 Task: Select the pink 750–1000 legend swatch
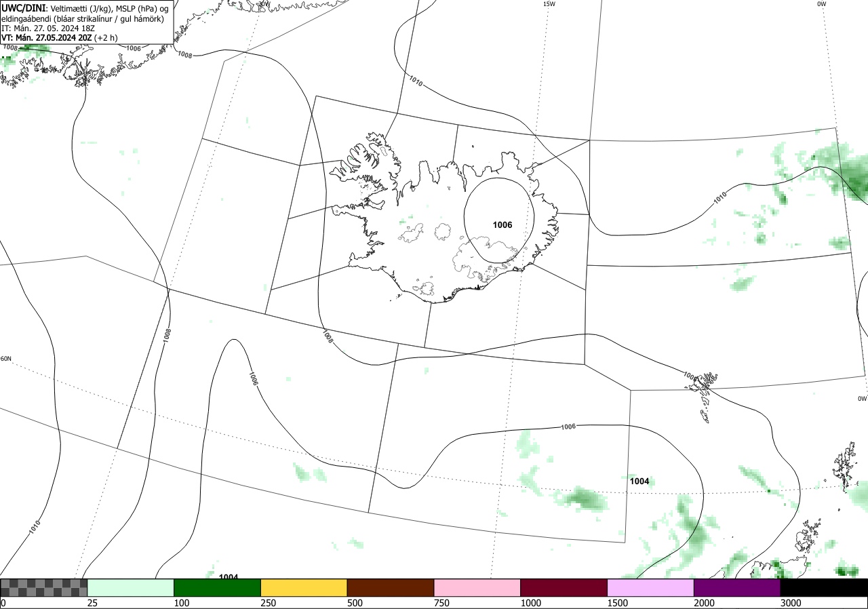coord(477,587)
